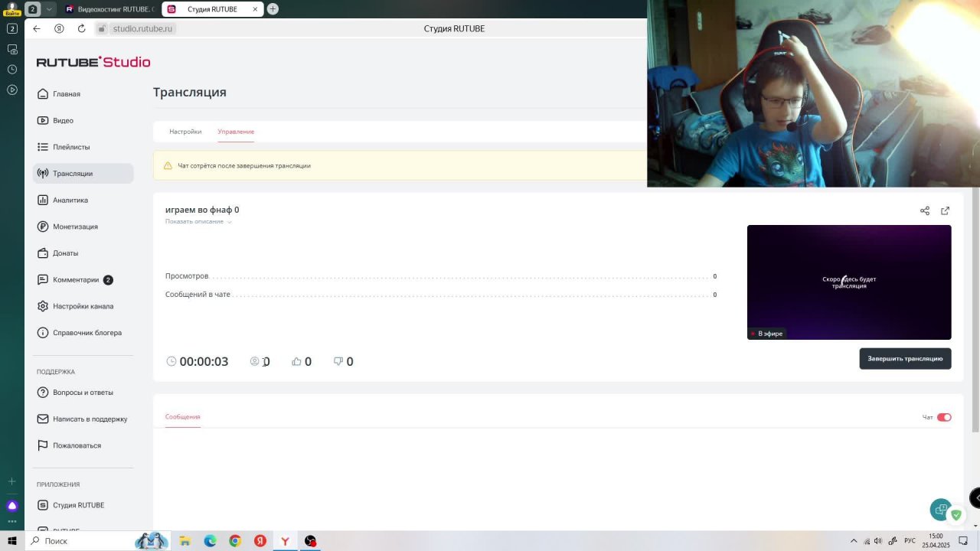Click the Сообщений в чате statistic row
Screen dimensions: 980x551
click(441, 295)
